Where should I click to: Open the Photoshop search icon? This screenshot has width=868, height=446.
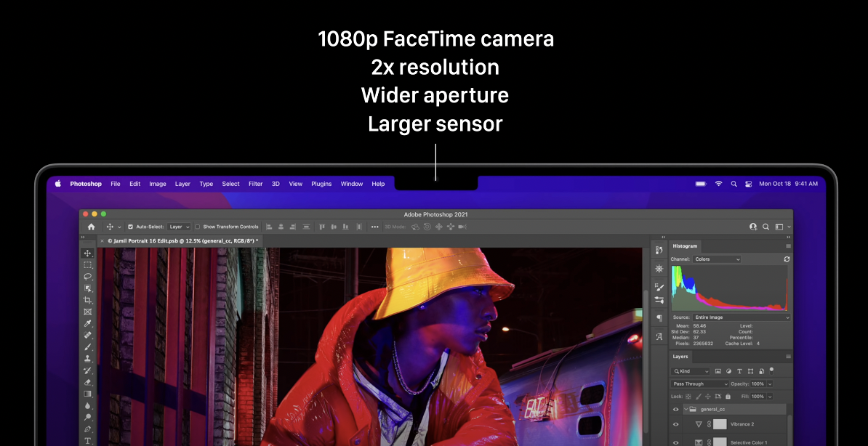point(765,227)
